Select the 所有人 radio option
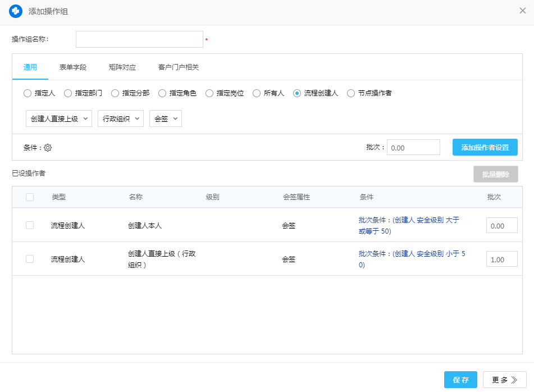The width and height of the screenshot is (534, 392). (257, 93)
